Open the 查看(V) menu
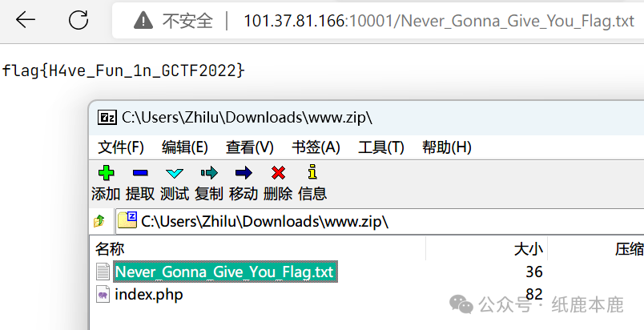Screen dimensions: 644x330 pos(250,147)
